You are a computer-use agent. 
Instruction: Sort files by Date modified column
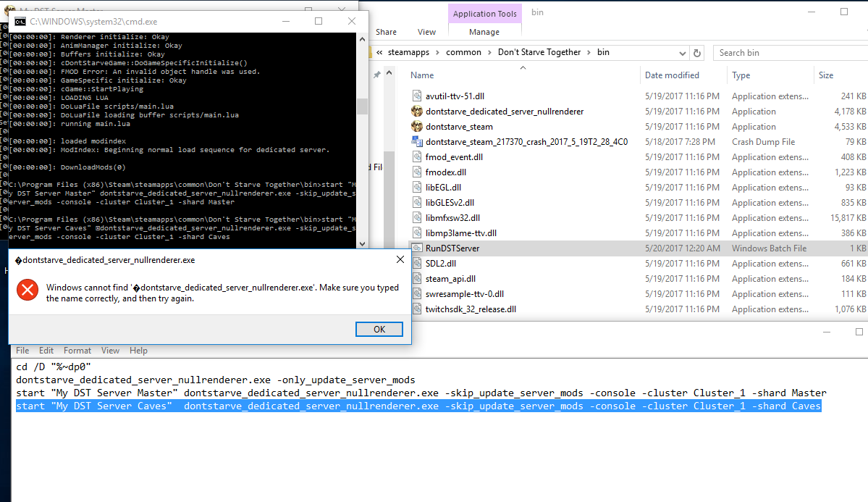(x=672, y=75)
